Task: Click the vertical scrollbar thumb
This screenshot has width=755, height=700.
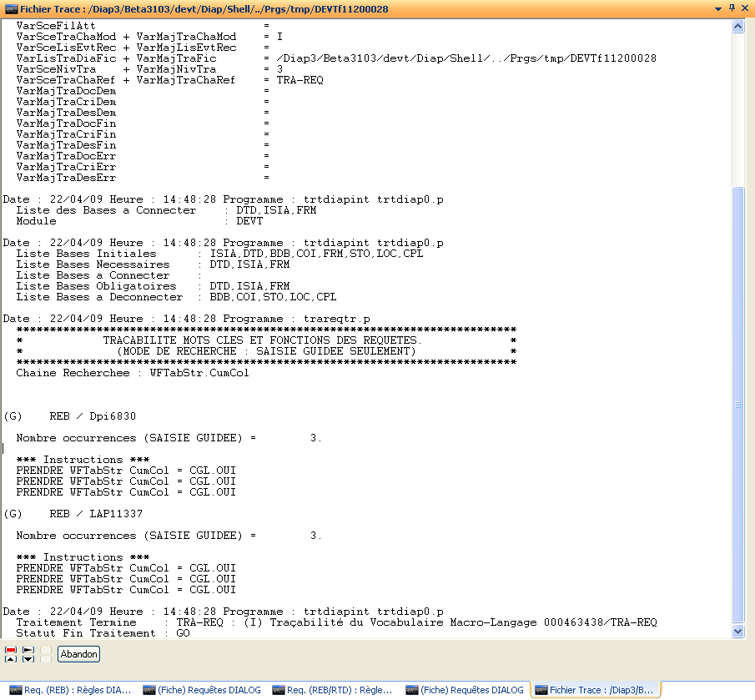Action: [737, 405]
